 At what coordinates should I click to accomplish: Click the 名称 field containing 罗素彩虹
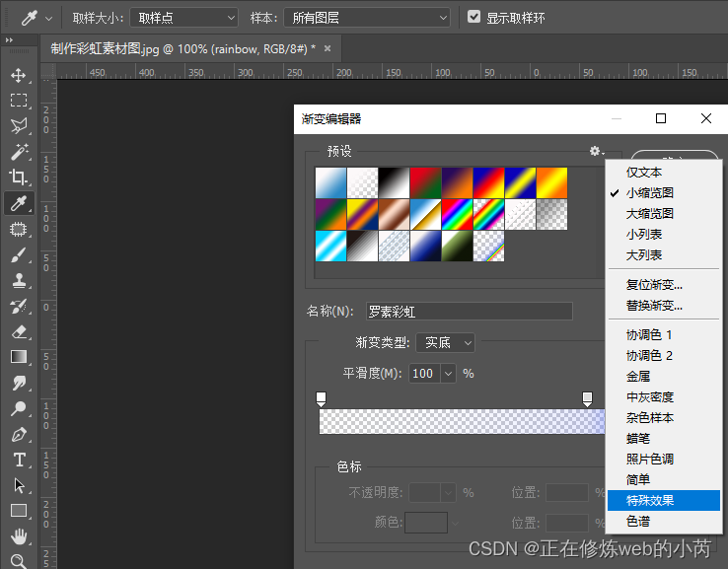tap(469, 312)
